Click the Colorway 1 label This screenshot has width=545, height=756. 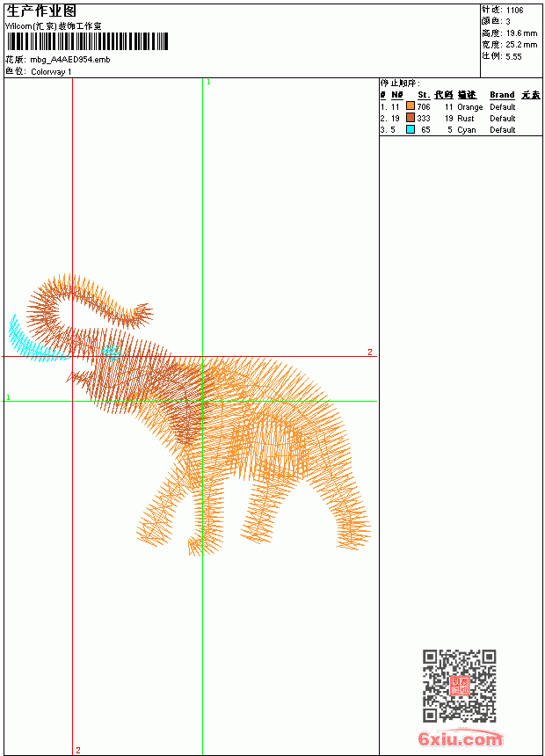pyautogui.click(x=51, y=72)
